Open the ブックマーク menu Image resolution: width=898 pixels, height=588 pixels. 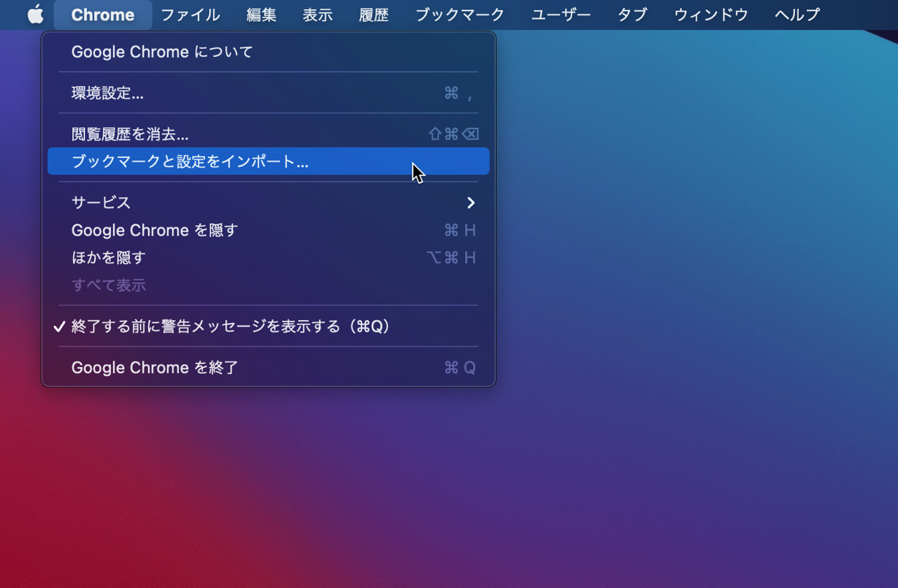[460, 15]
